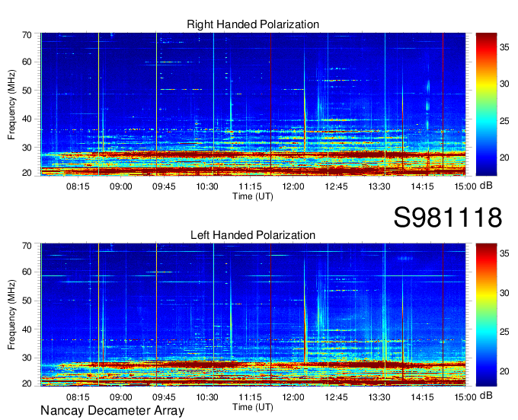
Task: Click the 10:30 tick of Right Handed plot
Action: (x=207, y=186)
